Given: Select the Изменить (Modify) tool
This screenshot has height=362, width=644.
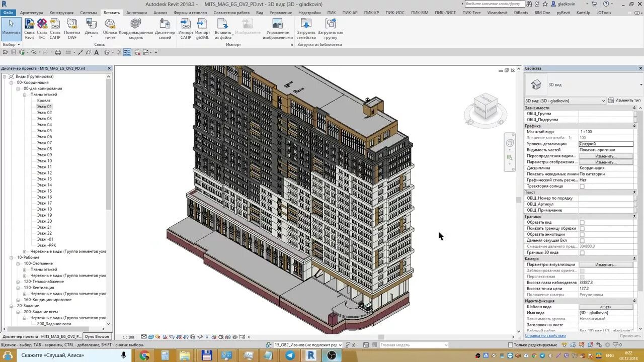Looking at the screenshot, I should [11, 29].
